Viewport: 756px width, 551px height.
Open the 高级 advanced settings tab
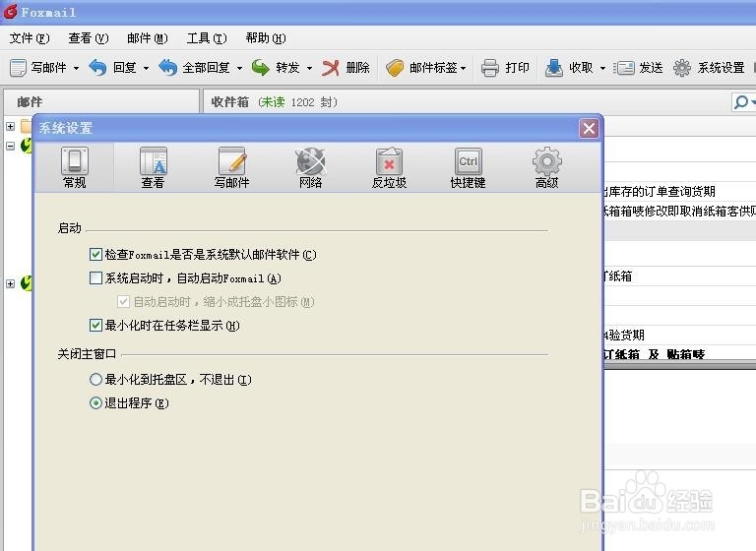tap(546, 167)
